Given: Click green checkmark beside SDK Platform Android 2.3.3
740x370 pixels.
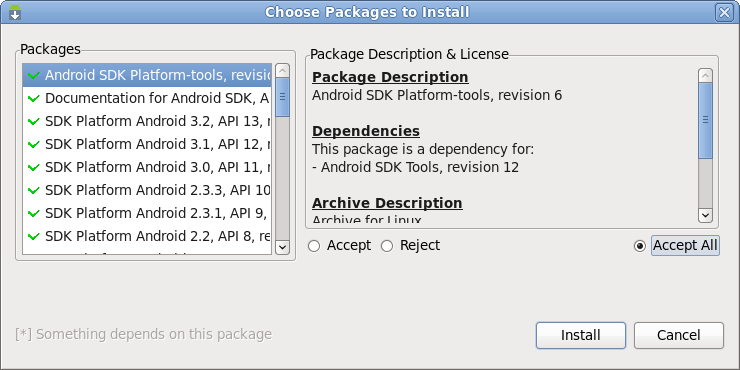Looking at the screenshot, I should (x=34, y=190).
